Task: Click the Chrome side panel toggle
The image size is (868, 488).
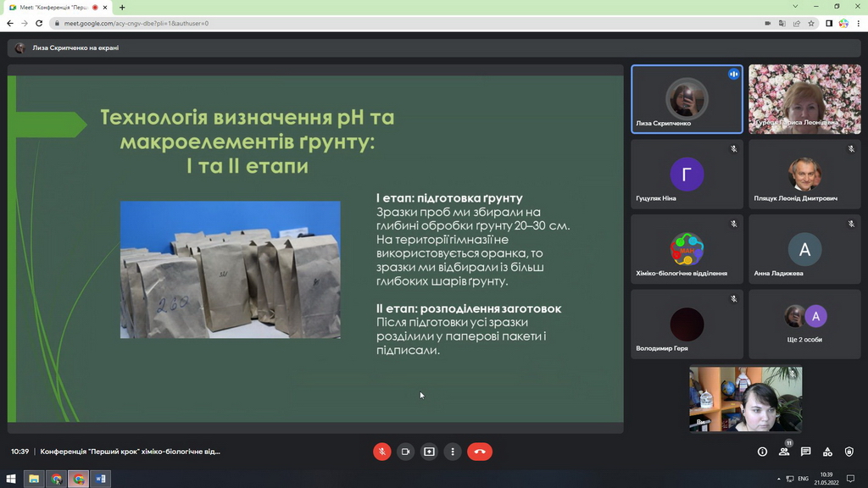Action: [x=828, y=23]
